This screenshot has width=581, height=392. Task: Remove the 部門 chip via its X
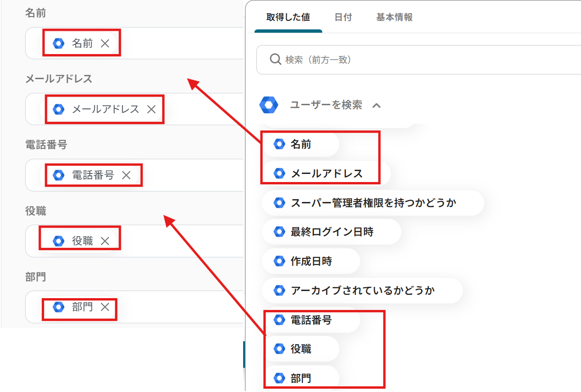pyautogui.click(x=105, y=307)
